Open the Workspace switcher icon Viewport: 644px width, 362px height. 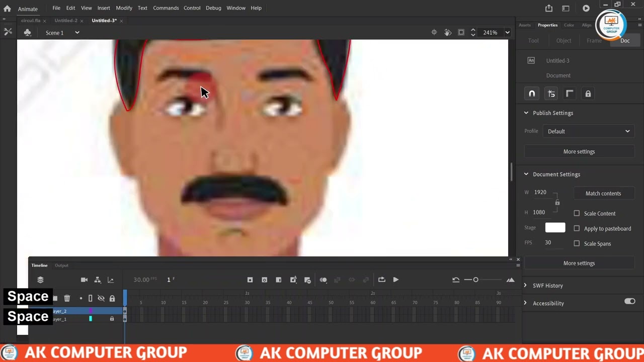tap(566, 8)
